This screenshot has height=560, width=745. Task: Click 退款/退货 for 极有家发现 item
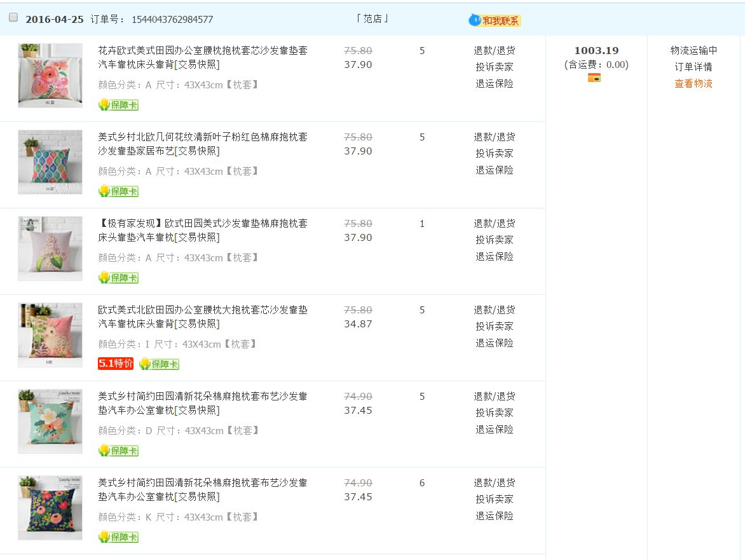pyautogui.click(x=495, y=223)
